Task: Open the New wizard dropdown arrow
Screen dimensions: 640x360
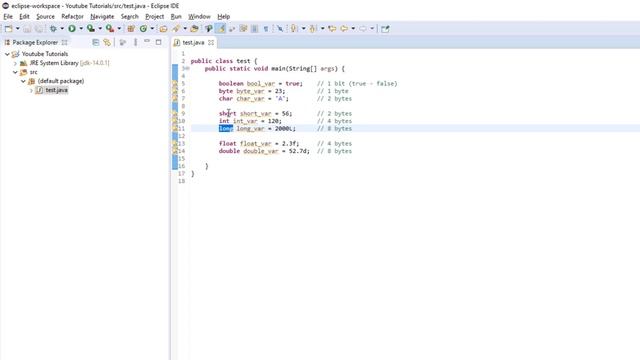Action: pos(18,29)
